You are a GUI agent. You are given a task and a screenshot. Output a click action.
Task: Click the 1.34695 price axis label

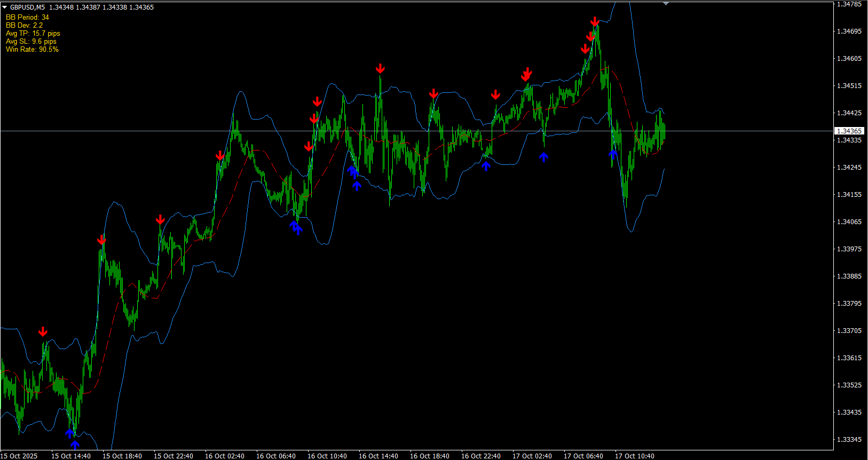pyautogui.click(x=849, y=31)
